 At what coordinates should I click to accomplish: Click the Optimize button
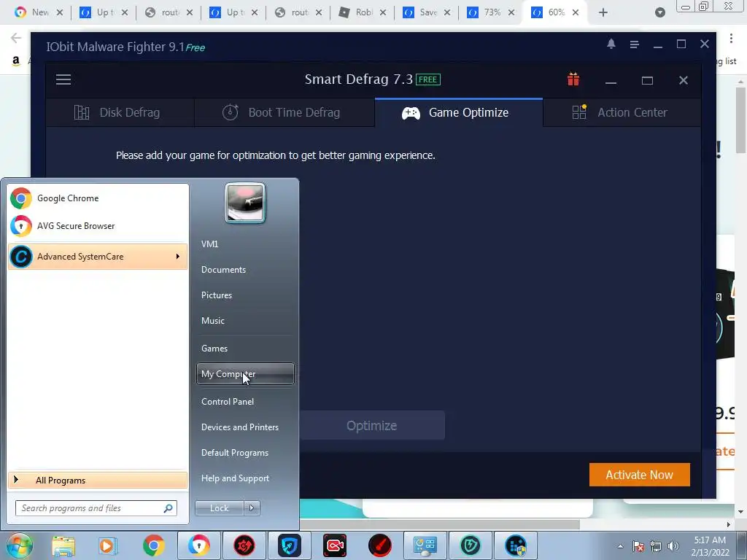pos(371,425)
